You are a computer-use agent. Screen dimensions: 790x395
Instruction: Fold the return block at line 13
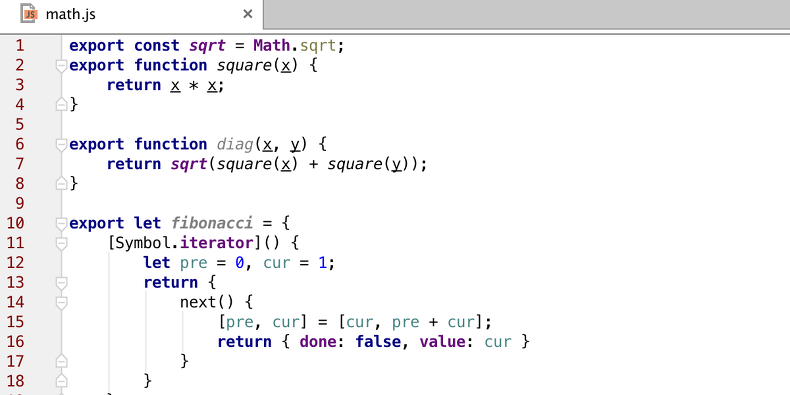[x=61, y=283]
